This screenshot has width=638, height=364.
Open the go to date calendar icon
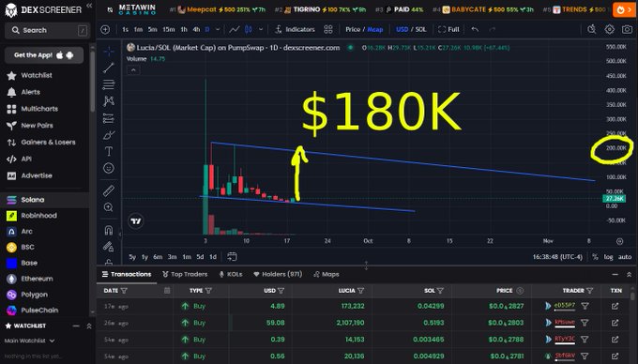pyautogui.click(x=232, y=257)
